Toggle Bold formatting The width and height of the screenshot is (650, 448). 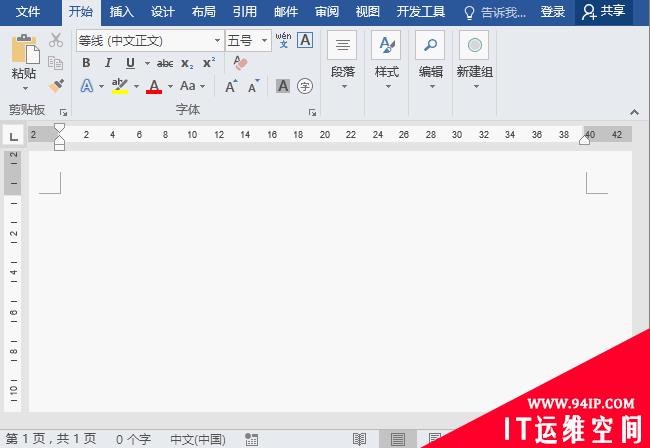coord(86,63)
